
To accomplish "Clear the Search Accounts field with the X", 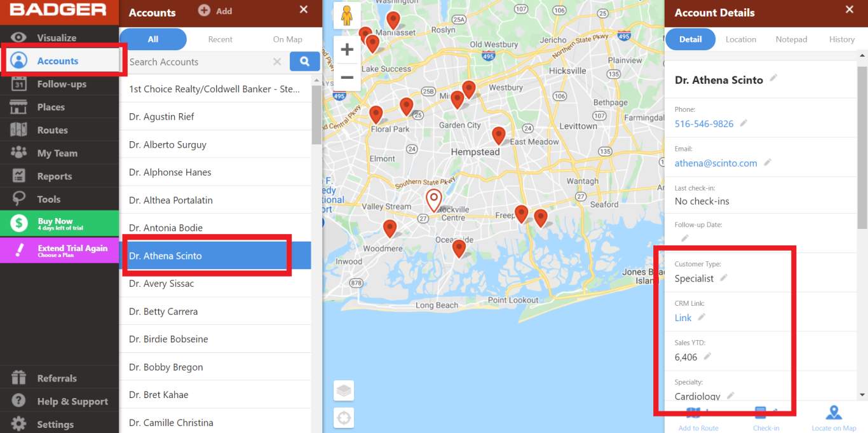I will pos(277,62).
